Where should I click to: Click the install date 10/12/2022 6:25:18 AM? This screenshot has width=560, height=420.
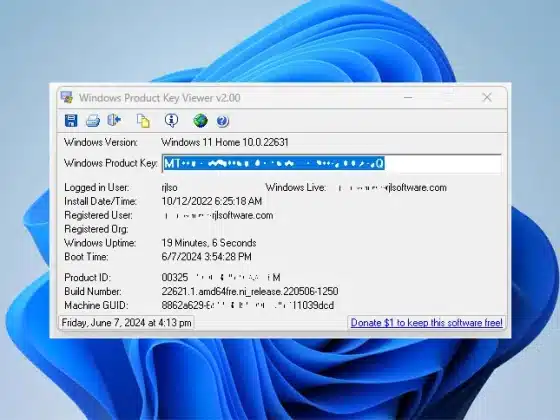click(212, 201)
